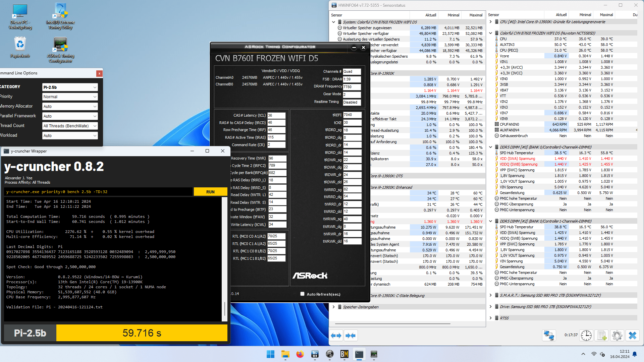Open the Workload Auto dropdown
Viewport: 644px width, 362px height.
[70, 136]
